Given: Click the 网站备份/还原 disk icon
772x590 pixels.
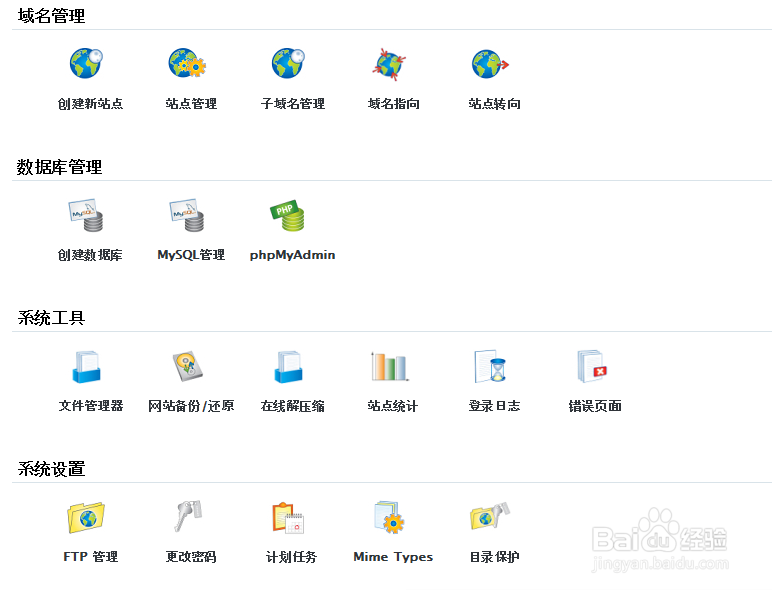Looking at the screenshot, I should (x=187, y=366).
